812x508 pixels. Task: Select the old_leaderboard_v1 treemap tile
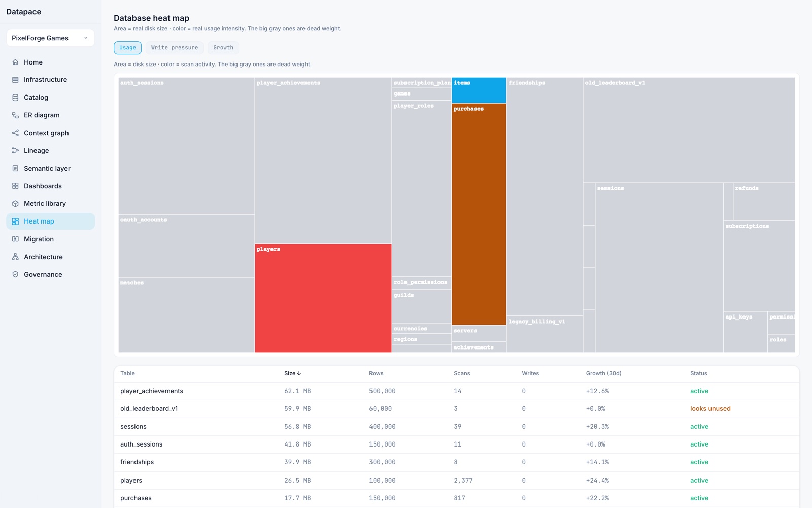coord(689,130)
